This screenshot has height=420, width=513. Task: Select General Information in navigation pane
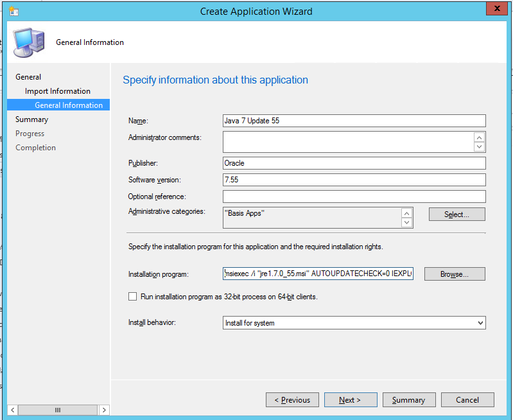click(x=69, y=105)
